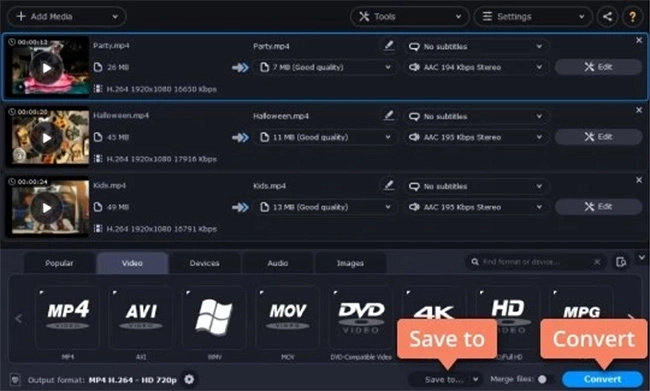Click Party.mp4 conversion arrows icon
This screenshot has height=391, width=650.
[x=240, y=68]
